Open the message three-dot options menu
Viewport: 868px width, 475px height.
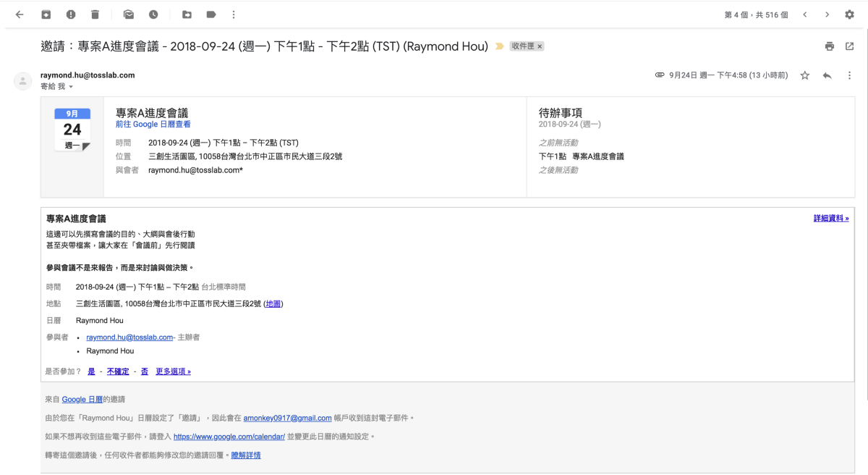tap(850, 75)
